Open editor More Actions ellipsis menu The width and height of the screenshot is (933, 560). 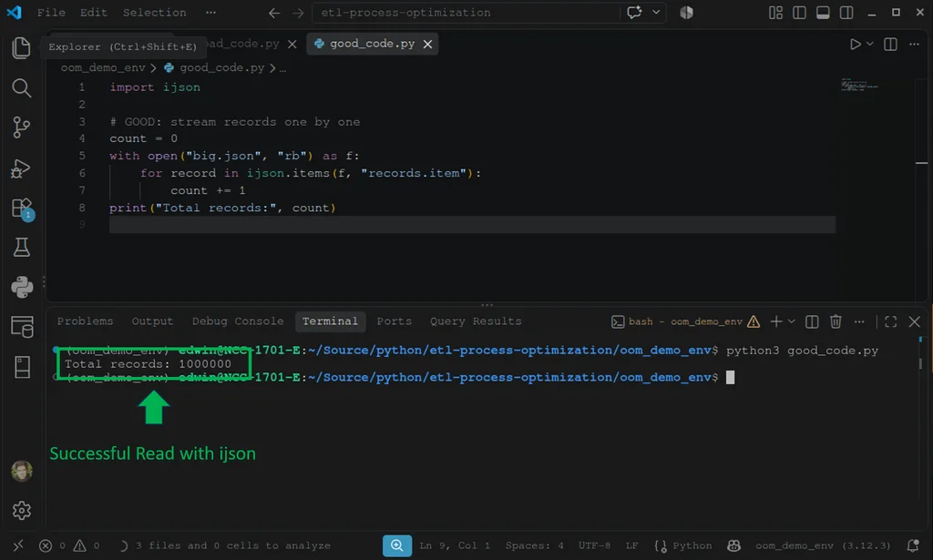click(914, 44)
